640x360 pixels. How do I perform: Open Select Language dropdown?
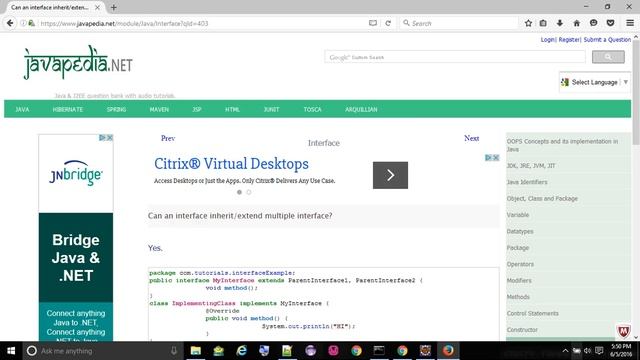[x=595, y=82]
